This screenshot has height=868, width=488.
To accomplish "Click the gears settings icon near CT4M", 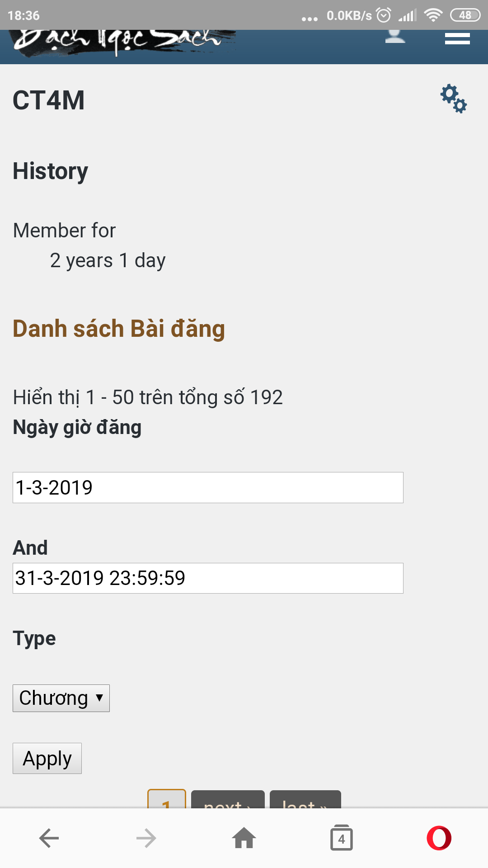I will (453, 99).
